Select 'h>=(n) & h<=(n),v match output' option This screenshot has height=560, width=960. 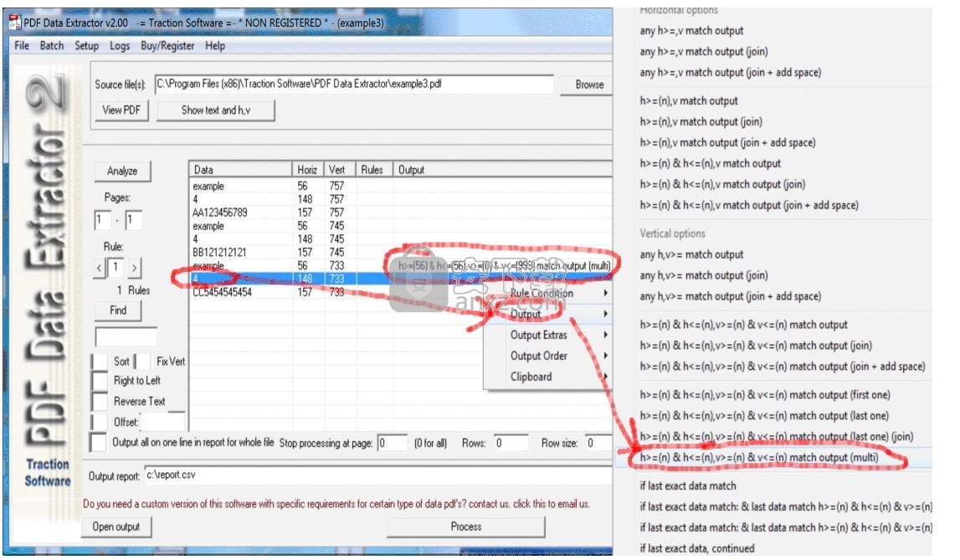[711, 163]
